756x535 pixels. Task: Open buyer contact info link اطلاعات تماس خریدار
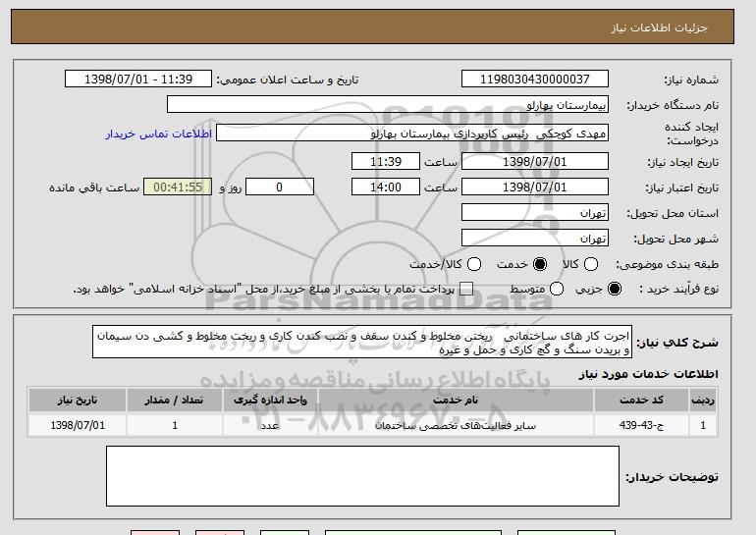159,134
